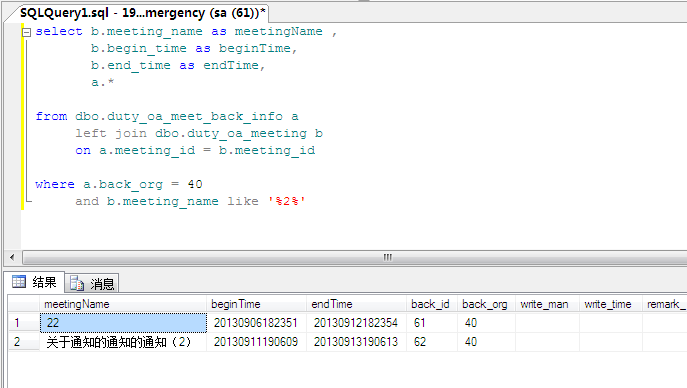Click the endTime cell 20130912182354
The height and width of the screenshot is (388, 687).
coord(356,323)
